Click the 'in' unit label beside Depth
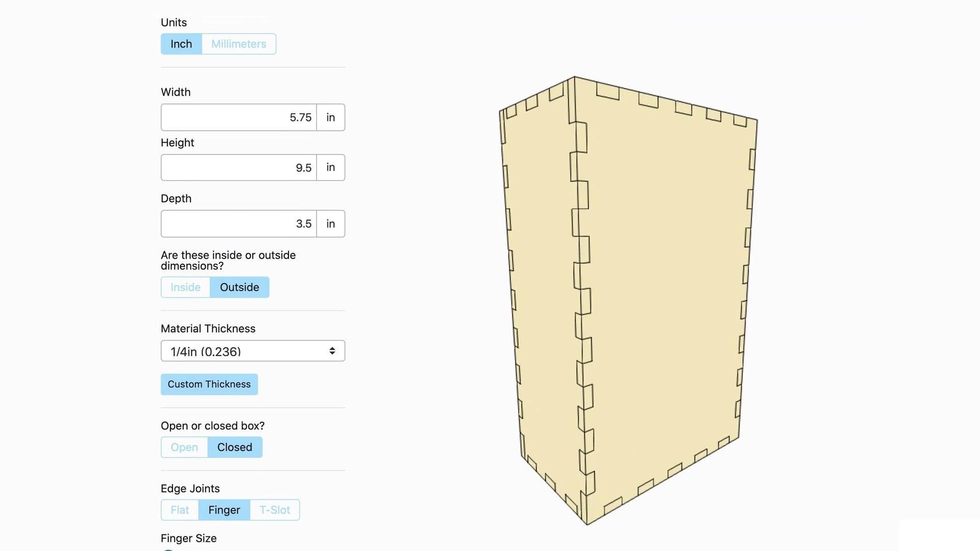Screen dimensions: 980x551 [x=331, y=223]
